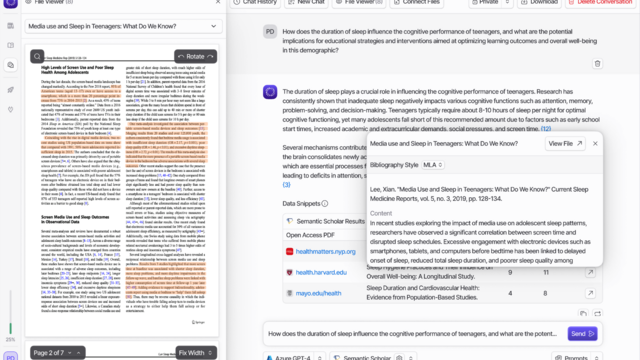Screen dimensions: 640x360
Task: Change the Fix Width zoom mode
Action: (x=196, y=353)
